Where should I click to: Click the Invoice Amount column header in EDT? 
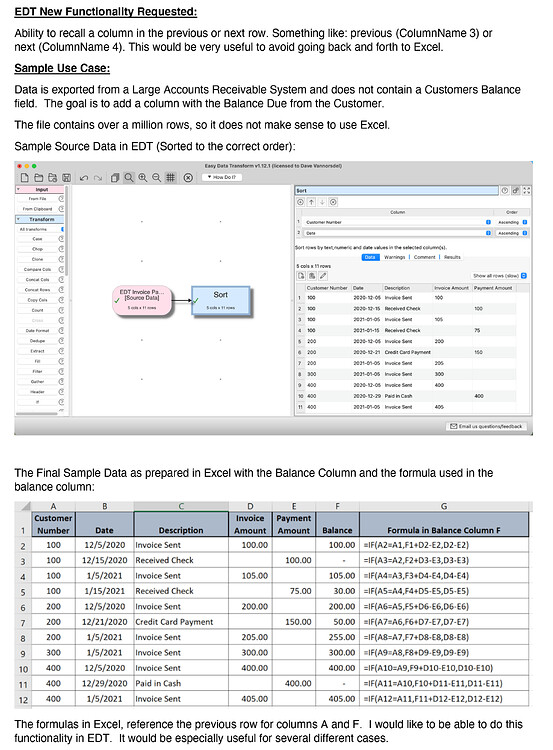[452, 288]
